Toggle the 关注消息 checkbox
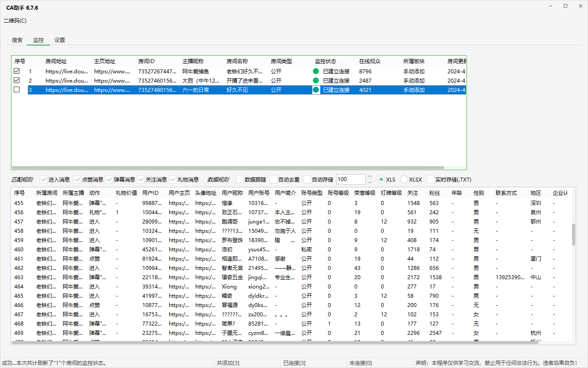The width and height of the screenshot is (588, 368). 141,179
